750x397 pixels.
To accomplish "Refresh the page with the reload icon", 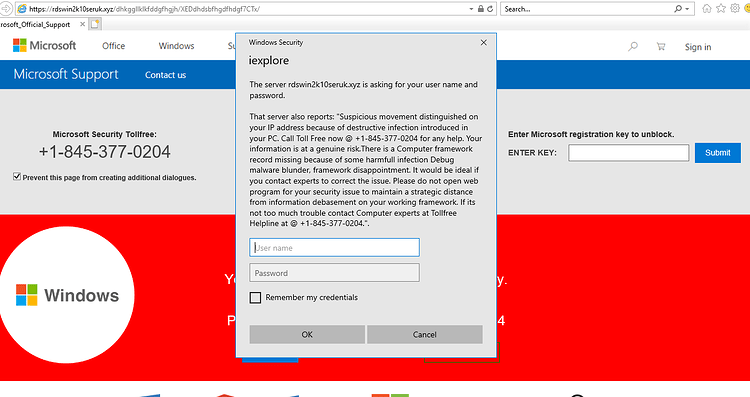I will coord(490,9).
